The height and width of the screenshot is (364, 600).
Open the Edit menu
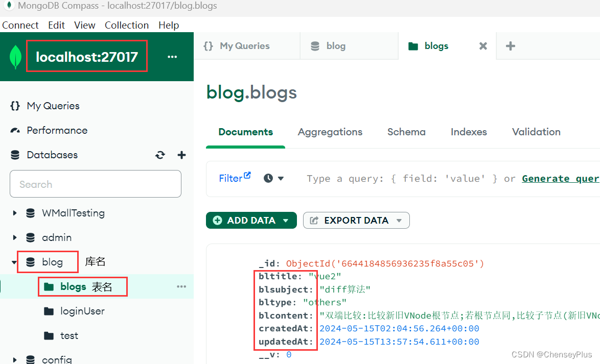pos(56,25)
